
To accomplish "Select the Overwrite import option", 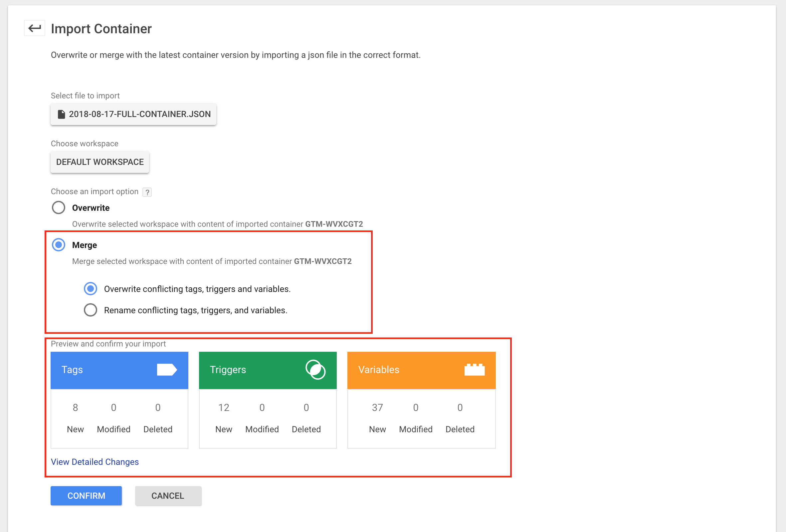I will click(x=59, y=207).
